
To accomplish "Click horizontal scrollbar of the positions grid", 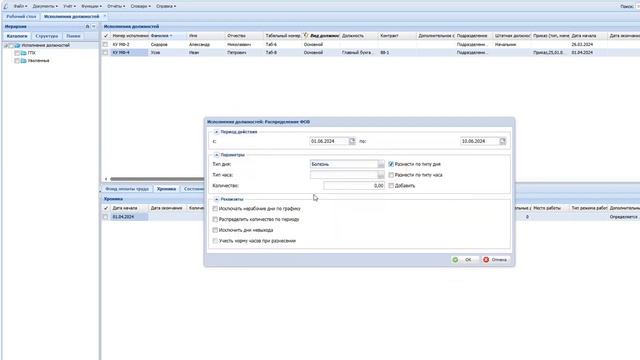I will coord(157,179).
